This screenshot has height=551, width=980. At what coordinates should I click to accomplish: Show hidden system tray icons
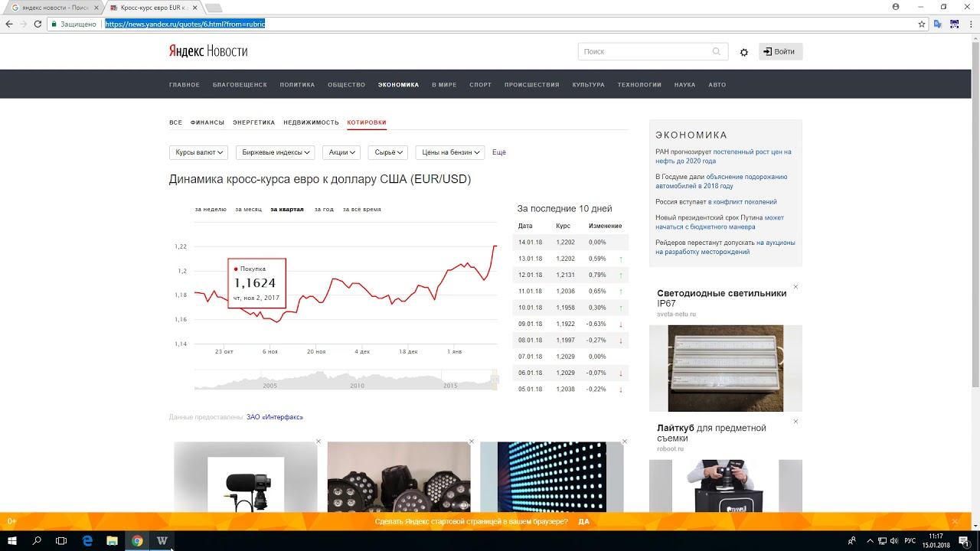coord(871,540)
